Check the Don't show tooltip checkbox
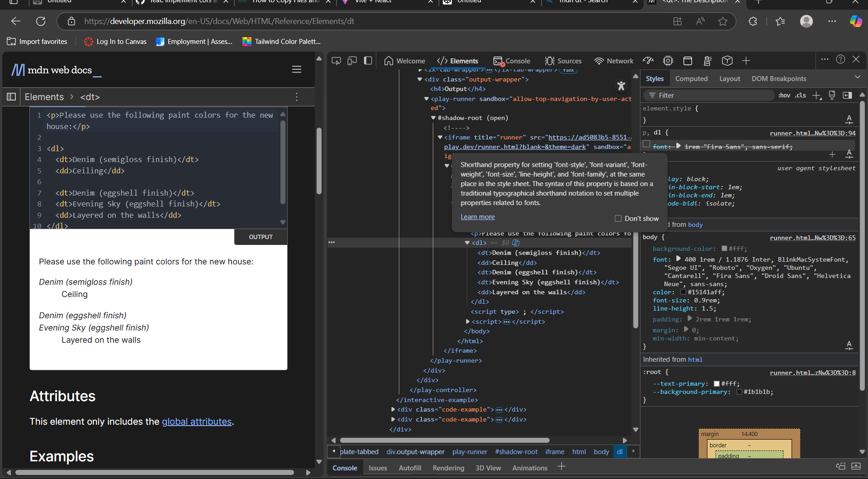The width and height of the screenshot is (868, 479). [x=618, y=219]
